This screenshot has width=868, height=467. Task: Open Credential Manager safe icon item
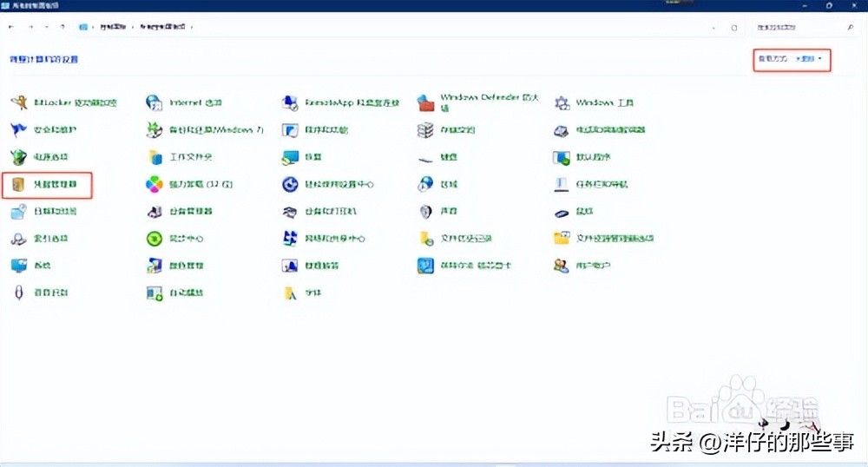point(47,184)
